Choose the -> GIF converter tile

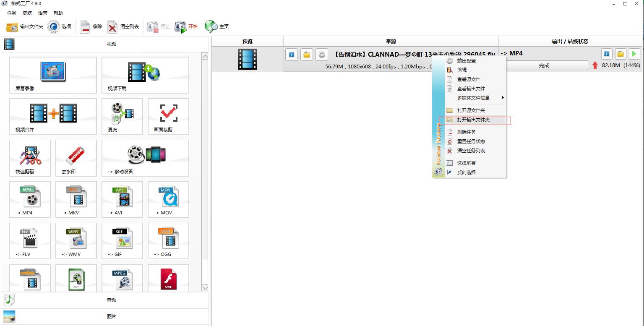122,241
